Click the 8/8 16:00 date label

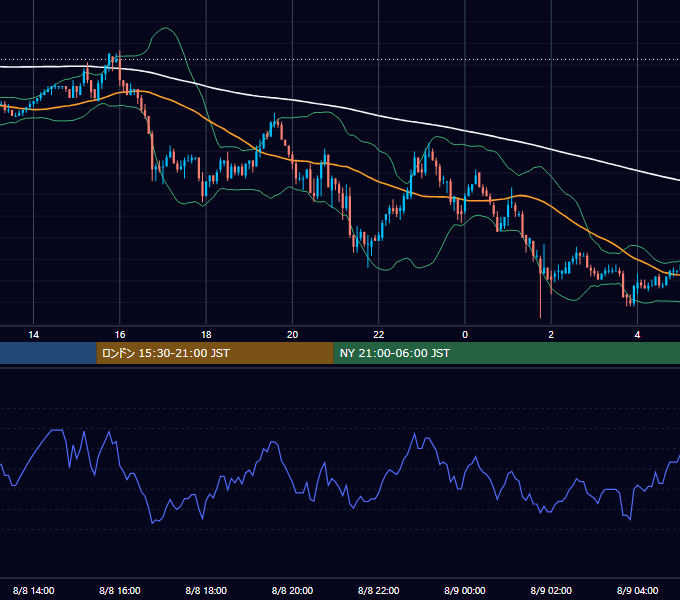tap(120, 590)
